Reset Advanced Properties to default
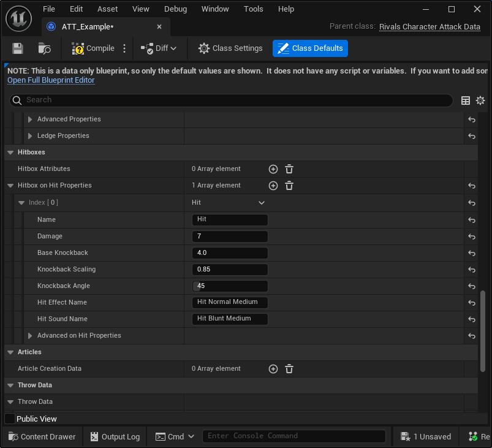Screen dimensions: 492x448 click(x=472, y=120)
